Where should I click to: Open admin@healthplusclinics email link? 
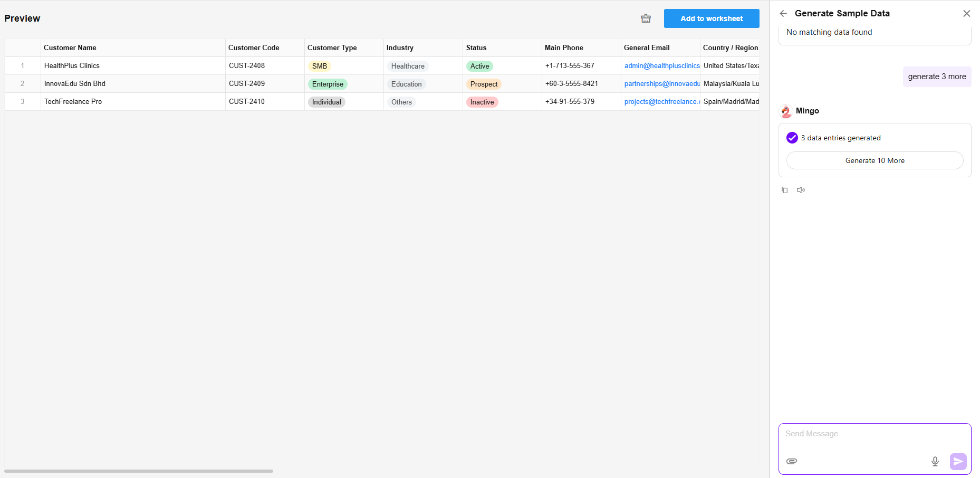[x=661, y=66]
